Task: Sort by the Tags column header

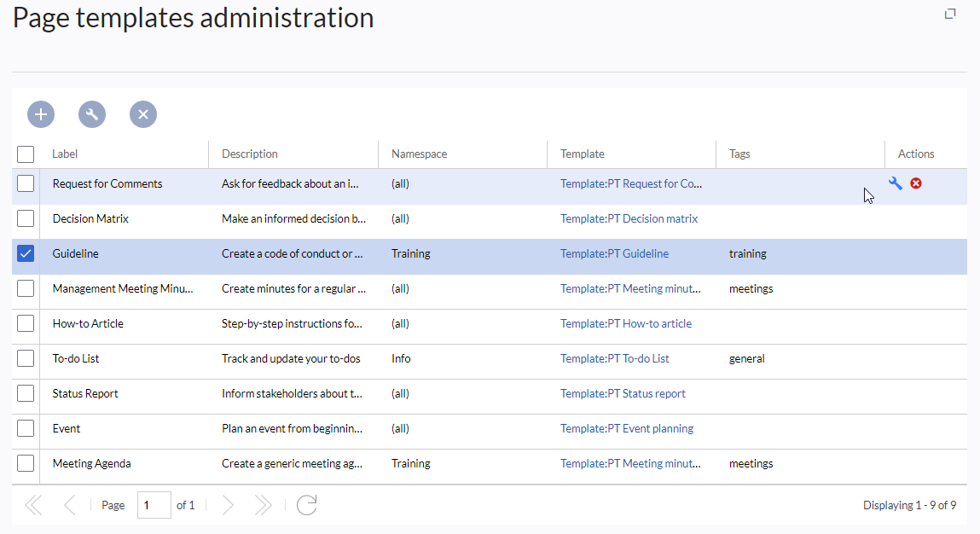Action: [x=800, y=154]
